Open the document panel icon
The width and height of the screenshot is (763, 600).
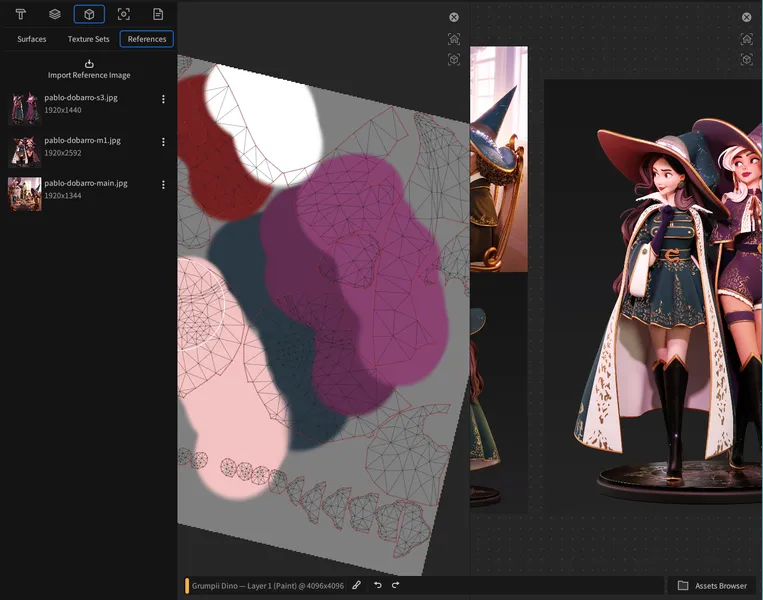(x=158, y=14)
